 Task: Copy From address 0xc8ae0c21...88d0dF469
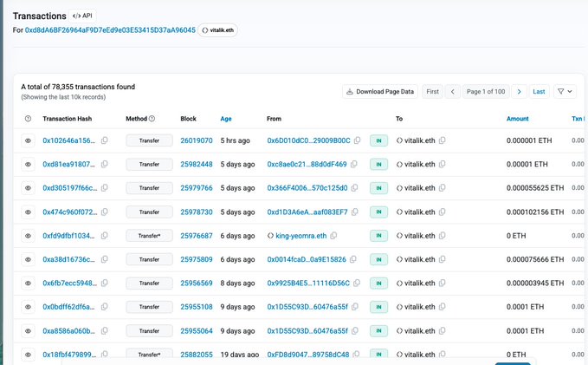[x=353, y=164]
